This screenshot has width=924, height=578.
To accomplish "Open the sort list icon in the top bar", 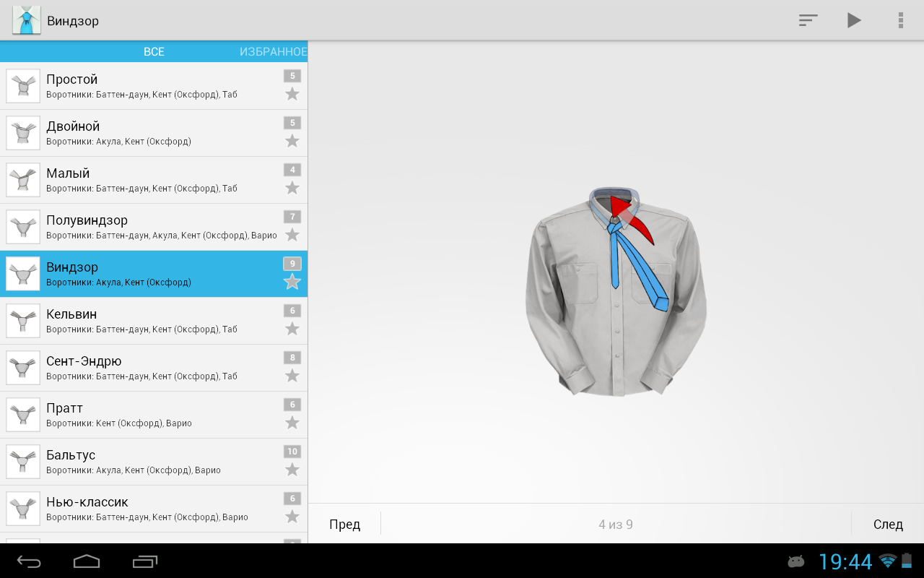I will pos(808,20).
